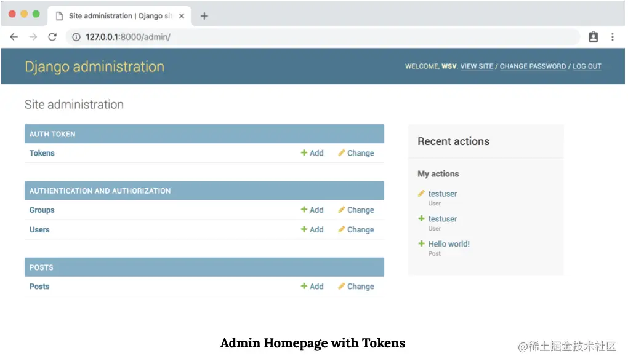Open Authentication and Authorization section header

100,191
